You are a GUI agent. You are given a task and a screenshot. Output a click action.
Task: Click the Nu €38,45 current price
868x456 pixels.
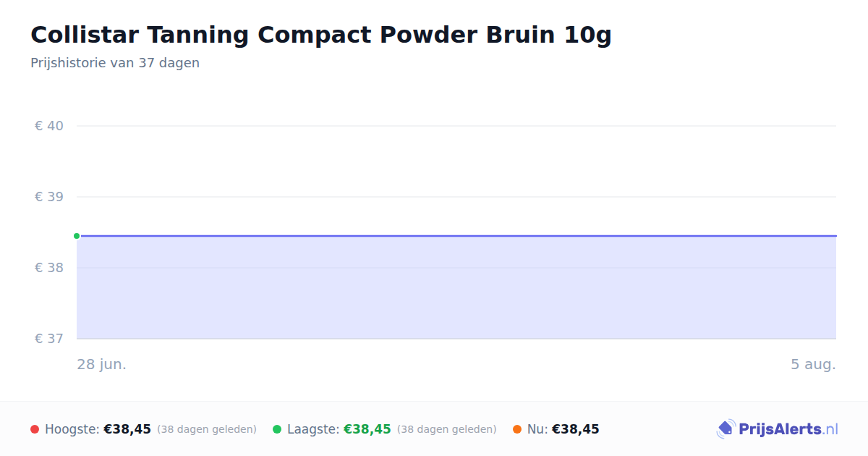[x=576, y=429]
